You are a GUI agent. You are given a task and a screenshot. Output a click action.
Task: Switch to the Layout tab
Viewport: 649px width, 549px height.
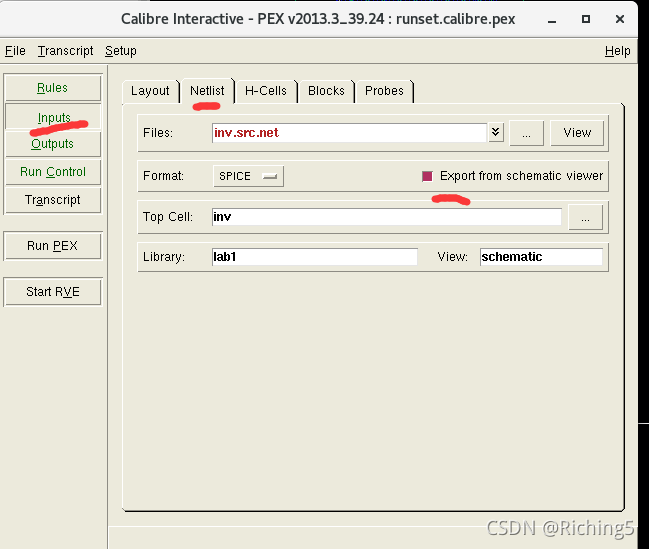(x=150, y=91)
